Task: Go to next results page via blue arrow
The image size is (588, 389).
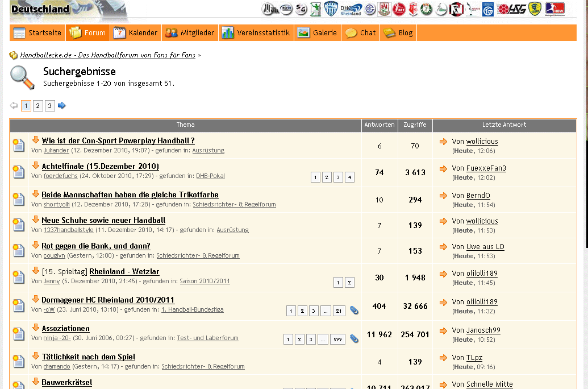Action: tap(62, 106)
